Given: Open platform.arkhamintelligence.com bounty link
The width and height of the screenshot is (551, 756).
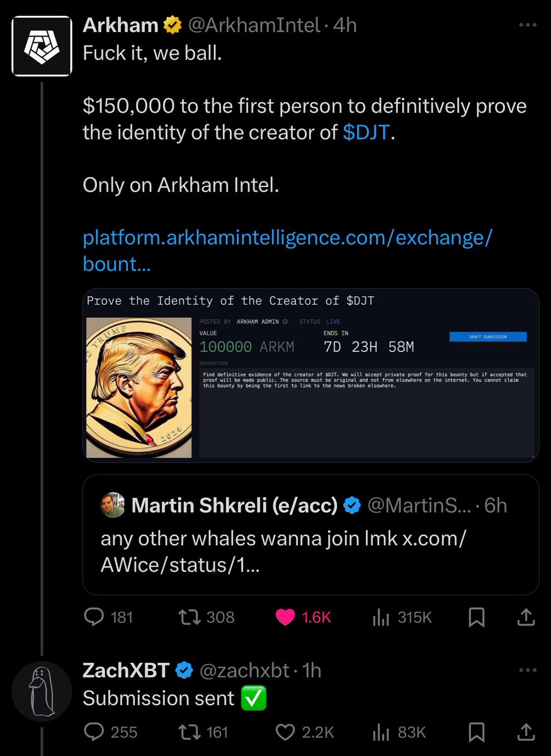Looking at the screenshot, I should (x=288, y=251).
